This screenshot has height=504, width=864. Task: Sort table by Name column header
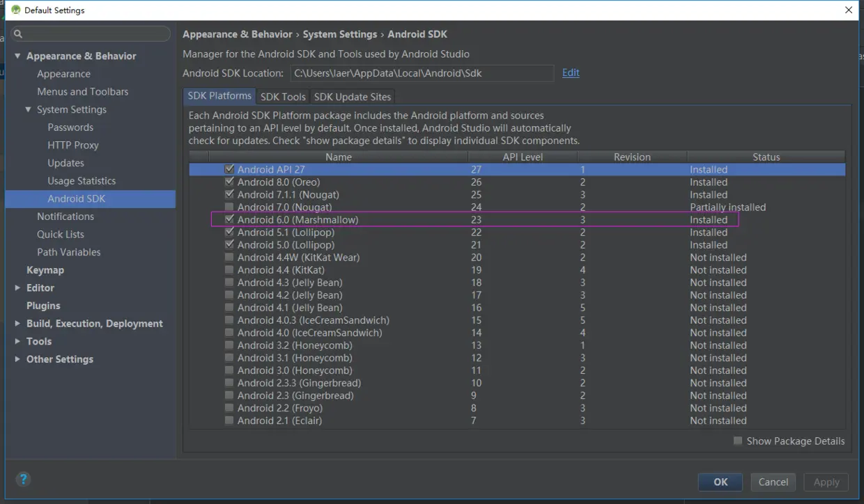[x=339, y=157]
